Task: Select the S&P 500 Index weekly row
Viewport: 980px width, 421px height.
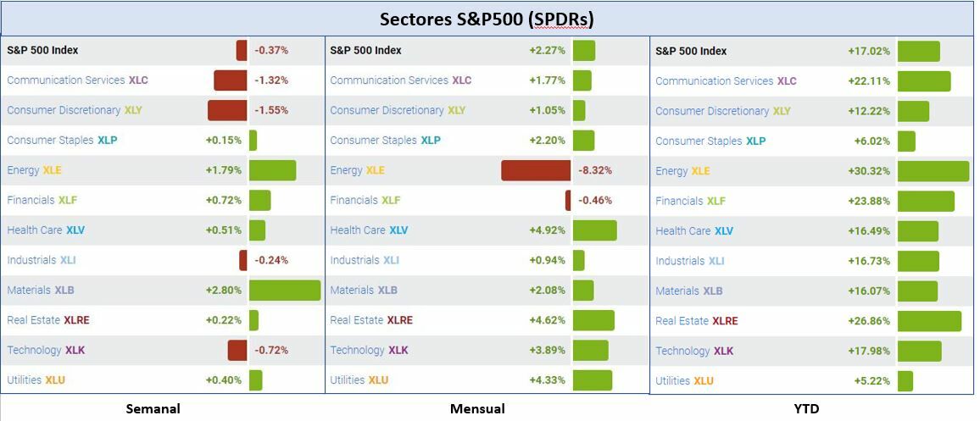Action: pos(42,50)
